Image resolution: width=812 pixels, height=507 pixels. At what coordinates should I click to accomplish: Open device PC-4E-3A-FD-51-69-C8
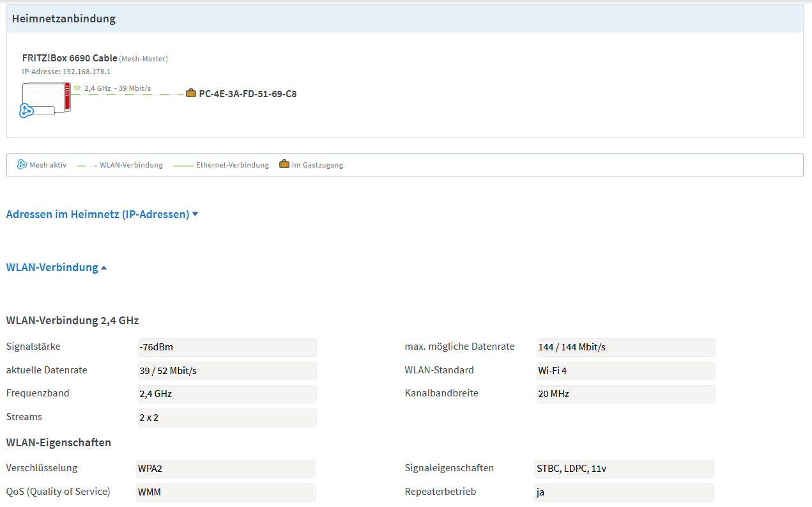tap(248, 94)
